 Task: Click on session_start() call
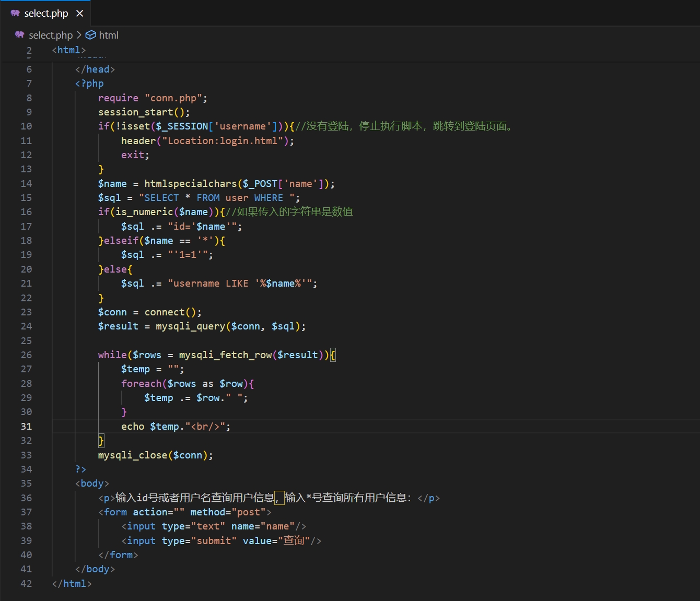point(144,112)
